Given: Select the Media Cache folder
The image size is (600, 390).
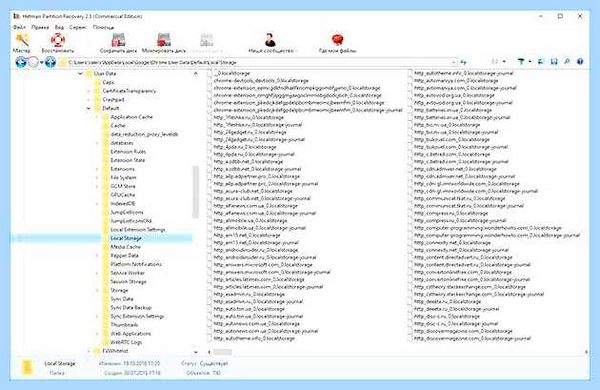Looking at the screenshot, I should point(126,247).
